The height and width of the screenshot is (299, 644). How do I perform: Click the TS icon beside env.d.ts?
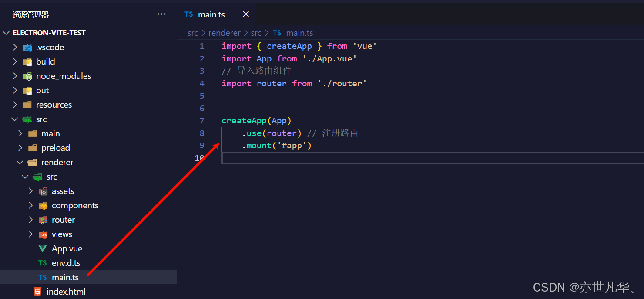coord(43,263)
